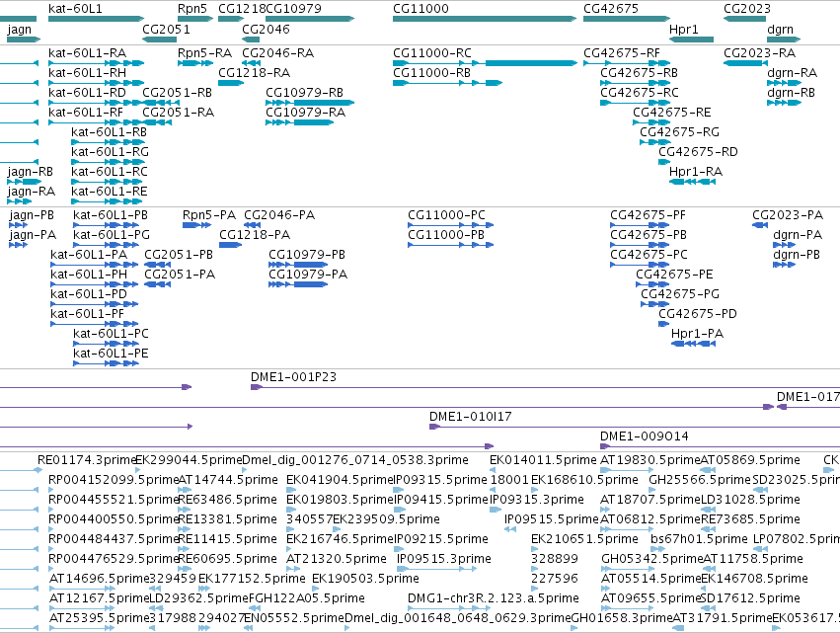
Task: Click transcript CG2051-RB
Action: tap(160, 103)
